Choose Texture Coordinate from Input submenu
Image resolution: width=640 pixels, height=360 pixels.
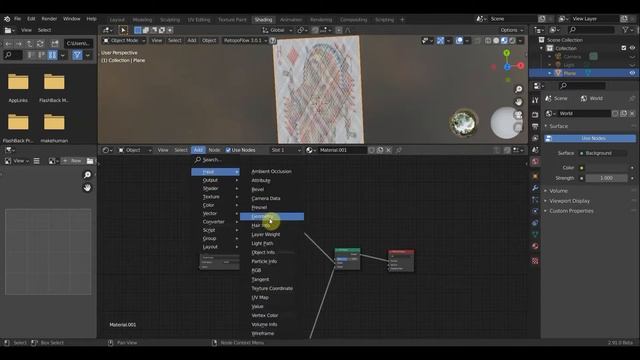(272, 288)
